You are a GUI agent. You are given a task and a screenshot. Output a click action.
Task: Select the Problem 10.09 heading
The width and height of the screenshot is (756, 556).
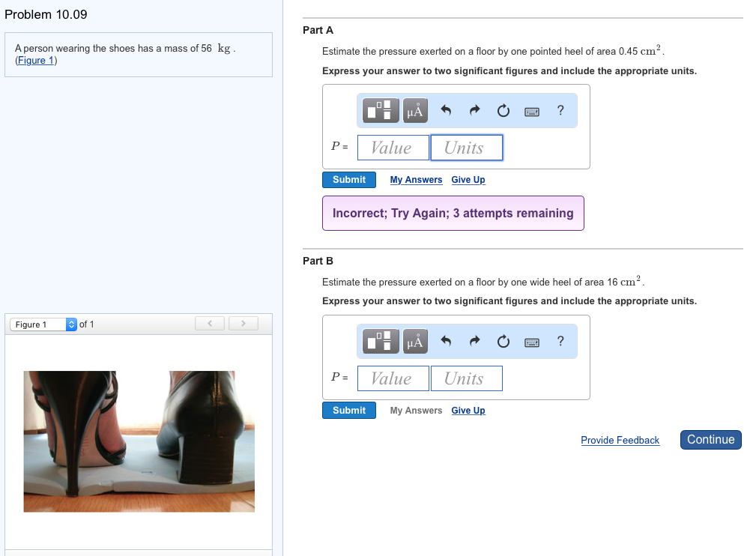(x=46, y=14)
